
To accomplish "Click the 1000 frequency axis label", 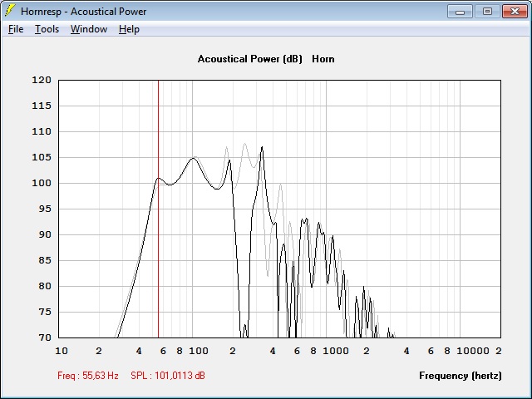I will (x=336, y=351).
